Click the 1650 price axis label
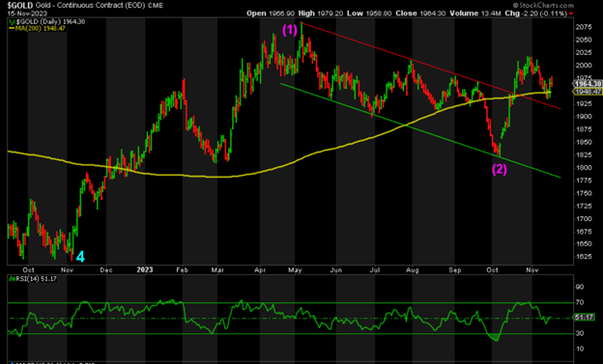 tap(584, 244)
